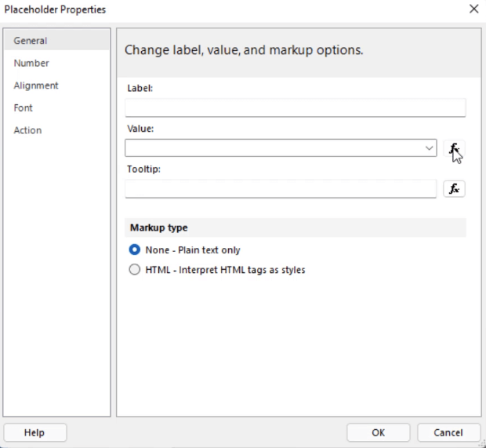Open the expression editor for the Tooltip field
This screenshot has height=448, width=486.
pyautogui.click(x=454, y=188)
